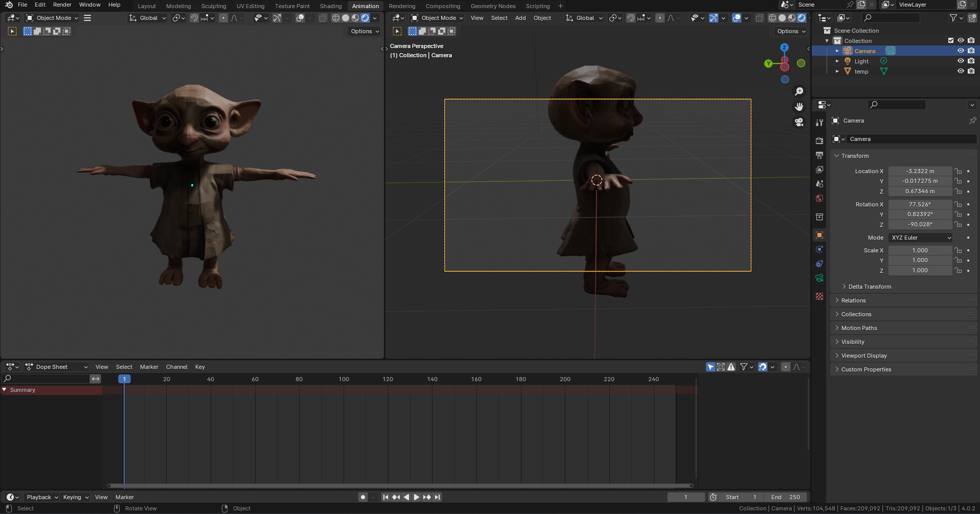This screenshot has height=514, width=980.
Task: Click the Dope Sheet horizontal scrollbar
Action: click(x=400, y=485)
